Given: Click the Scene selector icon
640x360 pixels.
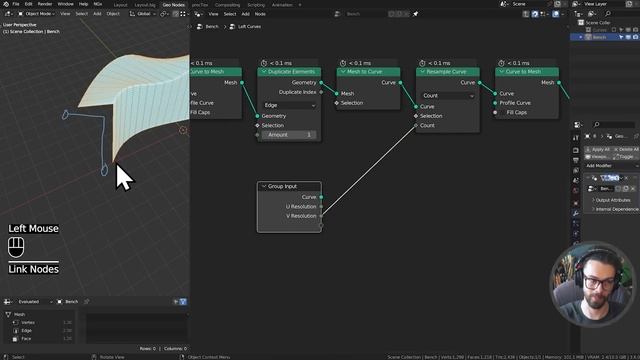Looking at the screenshot, I should point(504,4).
